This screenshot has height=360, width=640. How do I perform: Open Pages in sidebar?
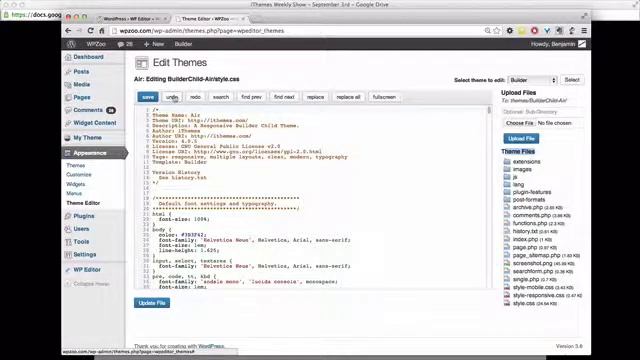82,98
